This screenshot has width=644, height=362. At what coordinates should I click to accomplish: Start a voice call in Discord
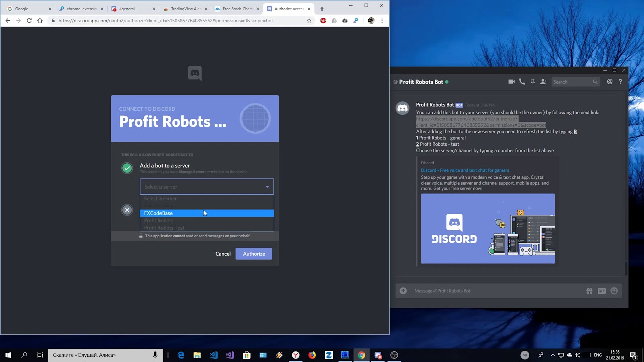(x=522, y=82)
